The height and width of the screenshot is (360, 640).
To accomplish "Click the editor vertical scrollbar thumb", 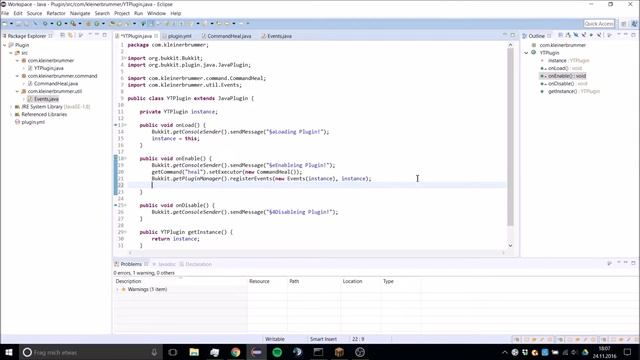I will tap(510, 137).
